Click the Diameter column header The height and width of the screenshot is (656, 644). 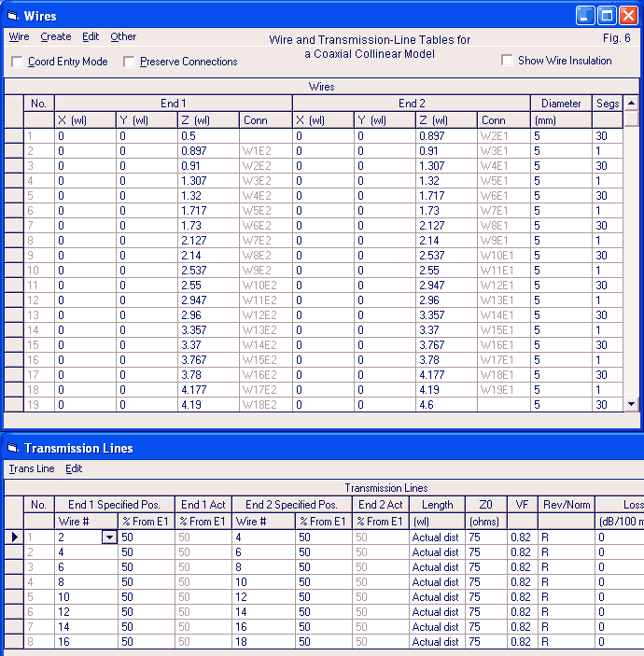[x=561, y=104]
